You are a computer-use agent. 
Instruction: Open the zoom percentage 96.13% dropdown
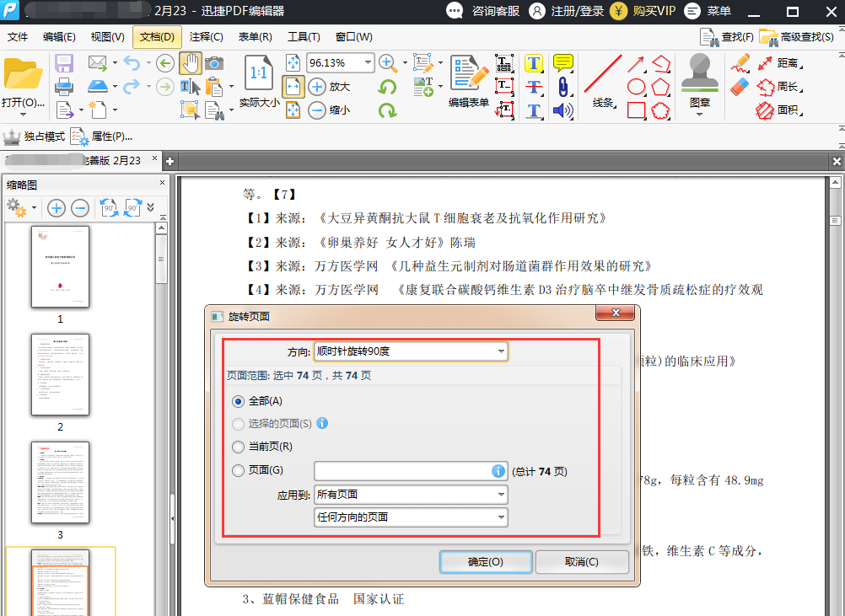click(x=368, y=63)
